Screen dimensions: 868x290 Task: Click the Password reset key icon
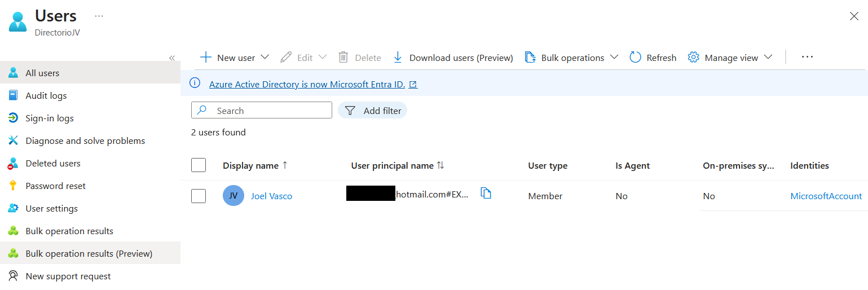14,186
